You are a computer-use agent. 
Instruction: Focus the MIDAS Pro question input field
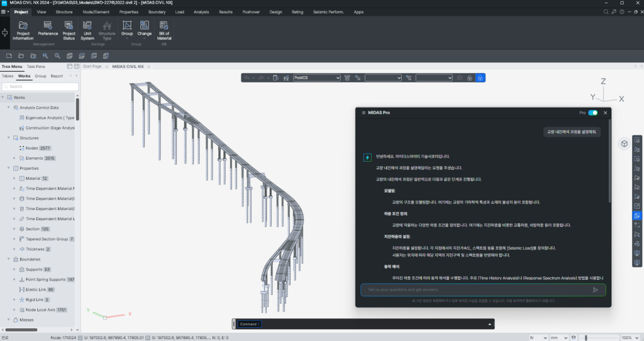click(483, 289)
